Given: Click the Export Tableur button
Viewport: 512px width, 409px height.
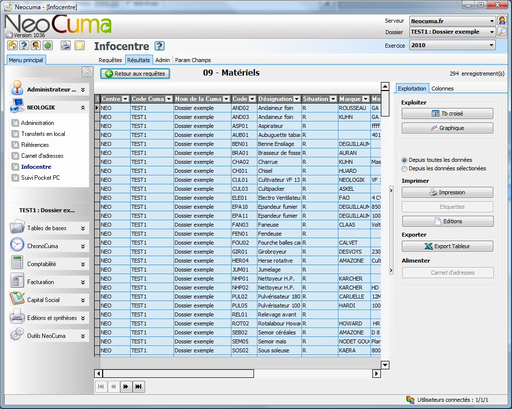Looking at the screenshot, I should 448,246.
